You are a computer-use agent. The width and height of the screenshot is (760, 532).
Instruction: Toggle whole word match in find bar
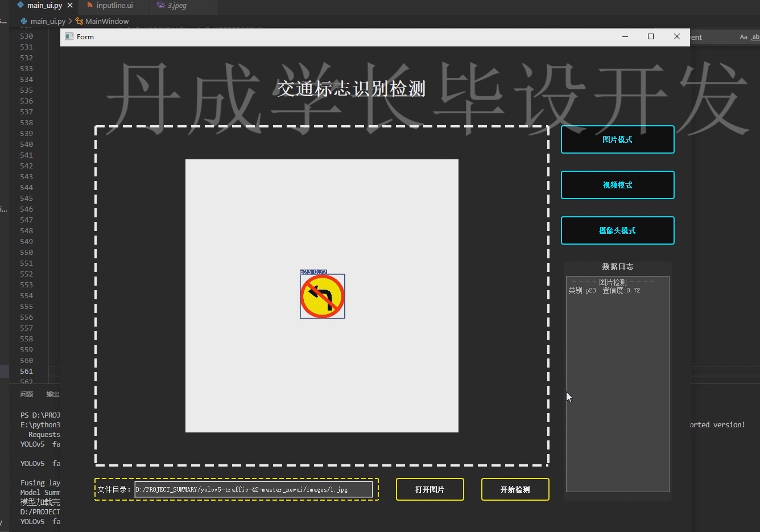pyautogui.click(x=755, y=37)
